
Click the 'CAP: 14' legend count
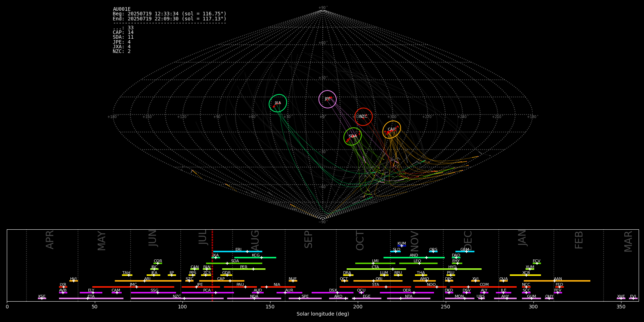point(123,32)
